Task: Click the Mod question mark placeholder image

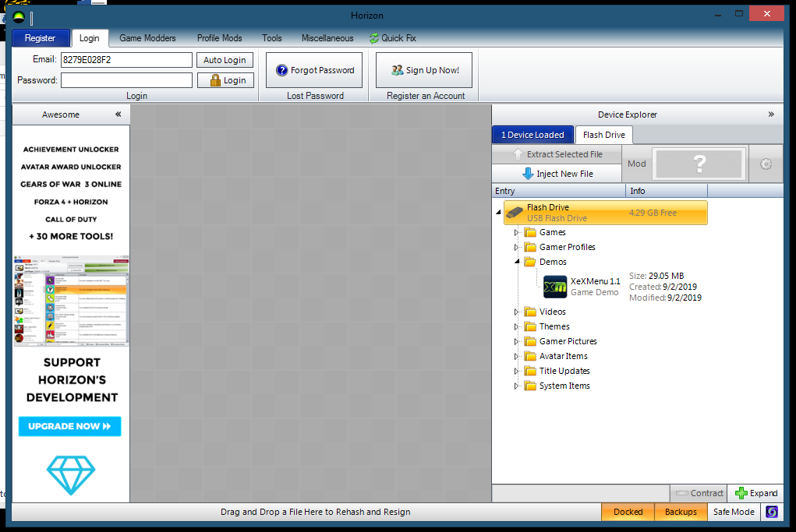Action: [x=699, y=164]
